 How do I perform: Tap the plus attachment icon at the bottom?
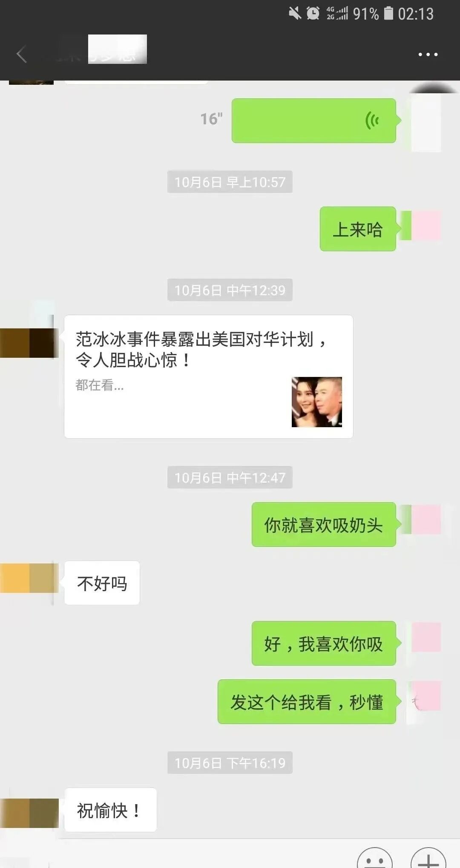[428, 858]
